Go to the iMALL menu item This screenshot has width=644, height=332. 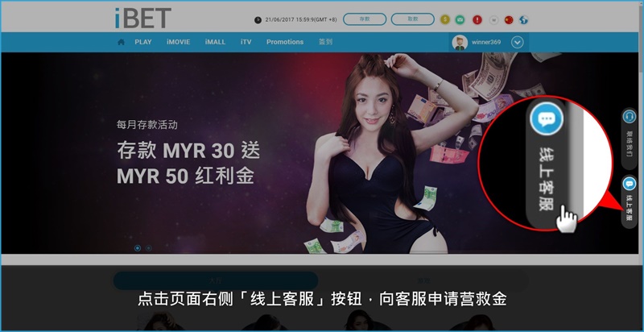click(215, 42)
